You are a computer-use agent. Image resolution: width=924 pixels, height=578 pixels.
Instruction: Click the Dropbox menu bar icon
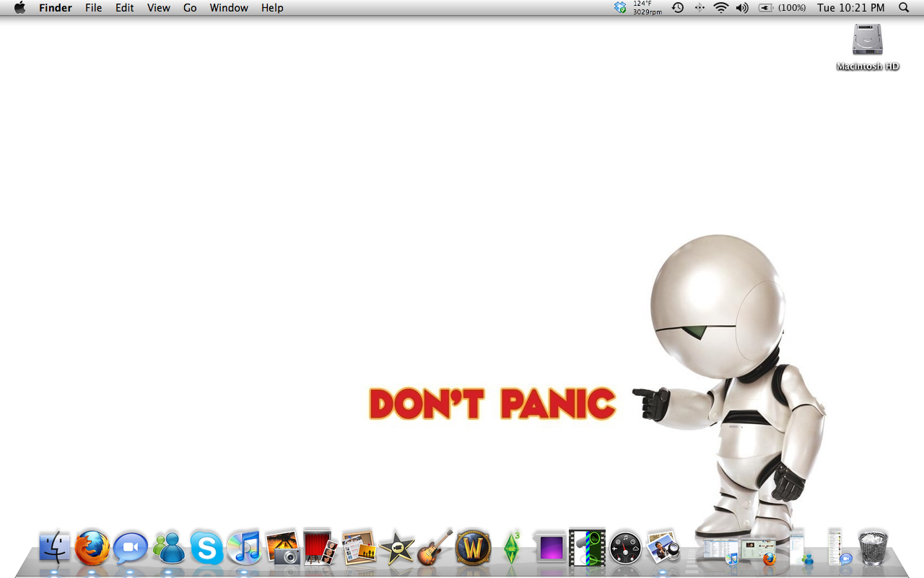coord(620,8)
